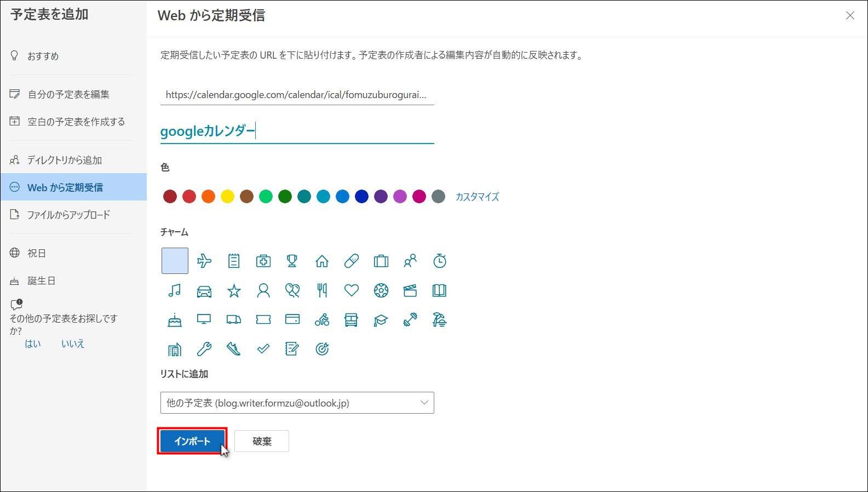This screenshot has height=492, width=868.
Task: Pick the two-people charm icon
Action: click(410, 261)
